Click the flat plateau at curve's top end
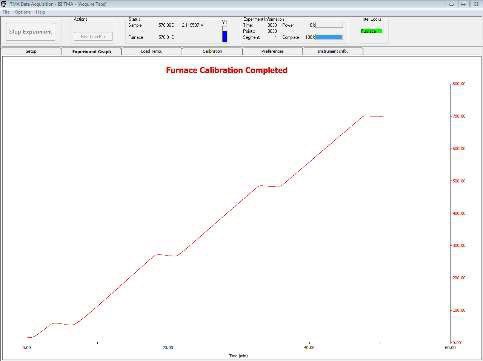The width and height of the screenshot is (483, 361). [374, 116]
